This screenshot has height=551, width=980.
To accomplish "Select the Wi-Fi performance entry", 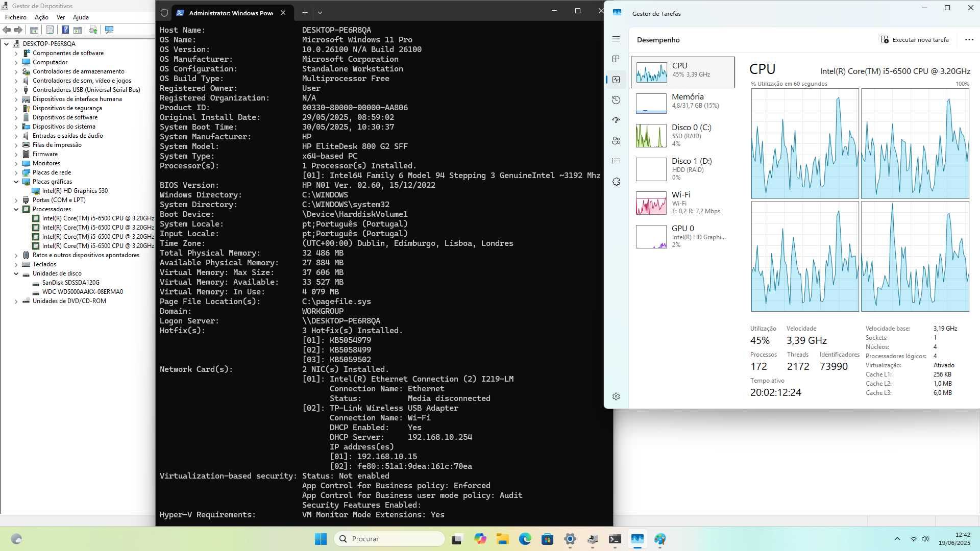I will 683,203.
